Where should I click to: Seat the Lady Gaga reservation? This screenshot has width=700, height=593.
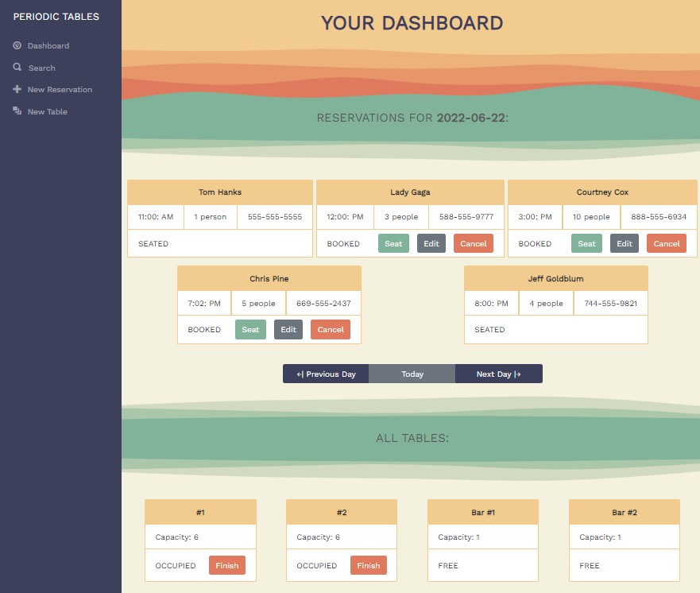[x=393, y=243]
